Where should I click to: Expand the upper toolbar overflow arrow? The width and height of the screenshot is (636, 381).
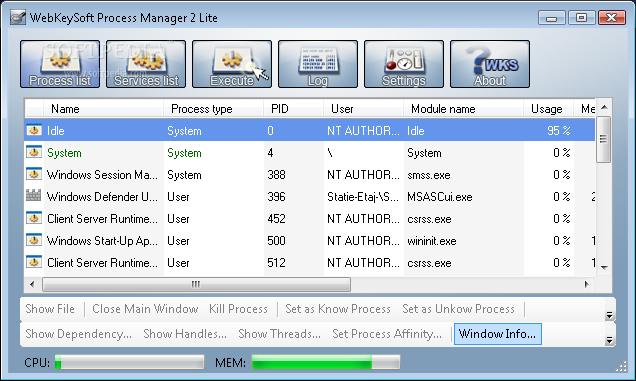pyautogui.click(x=609, y=315)
